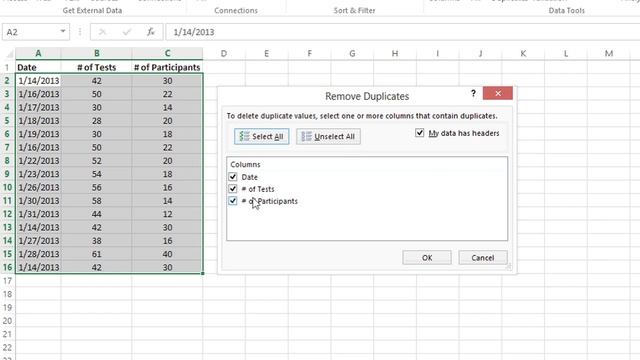Select row 1 header
The image size is (640, 360).
click(7, 67)
